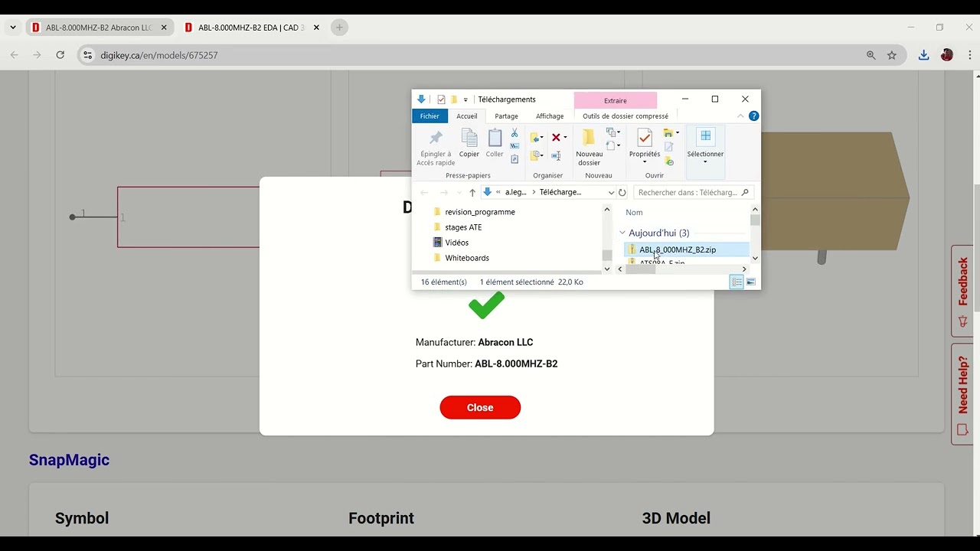Open Chrome tab search dropdown
The height and width of the screenshot is (551, 980).
coord(13,28)
